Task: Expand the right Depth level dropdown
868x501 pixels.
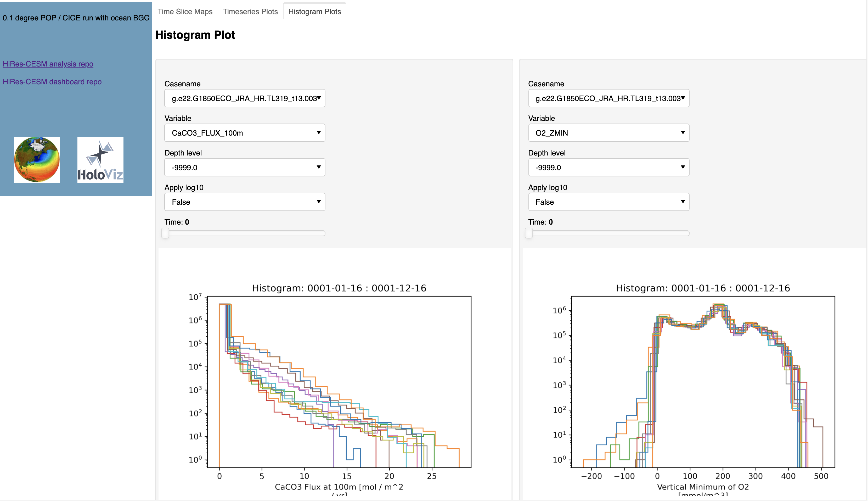Action: coord(608,168)
